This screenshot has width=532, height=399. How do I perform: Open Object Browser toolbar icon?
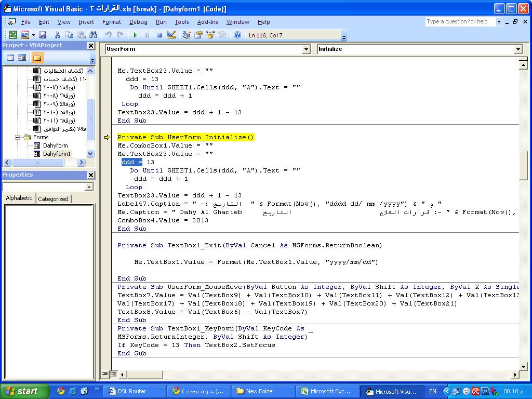tap(210, 35)
